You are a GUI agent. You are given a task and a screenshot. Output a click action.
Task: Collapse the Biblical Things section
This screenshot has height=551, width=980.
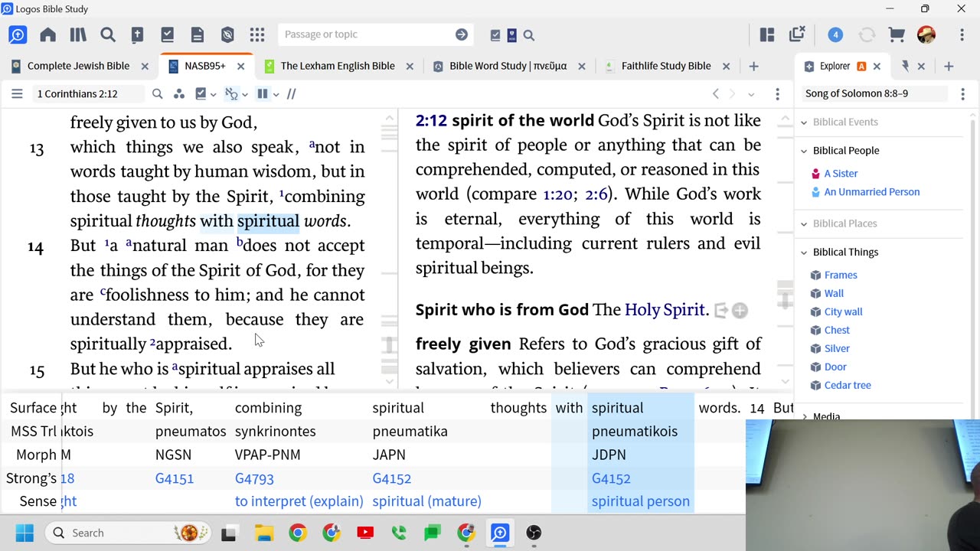click(x=804, y=253)
